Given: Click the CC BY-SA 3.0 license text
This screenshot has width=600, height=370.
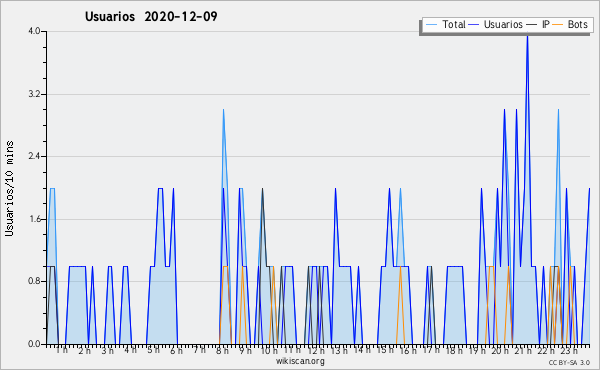Looking at the screenshot, I should (569, 362).
